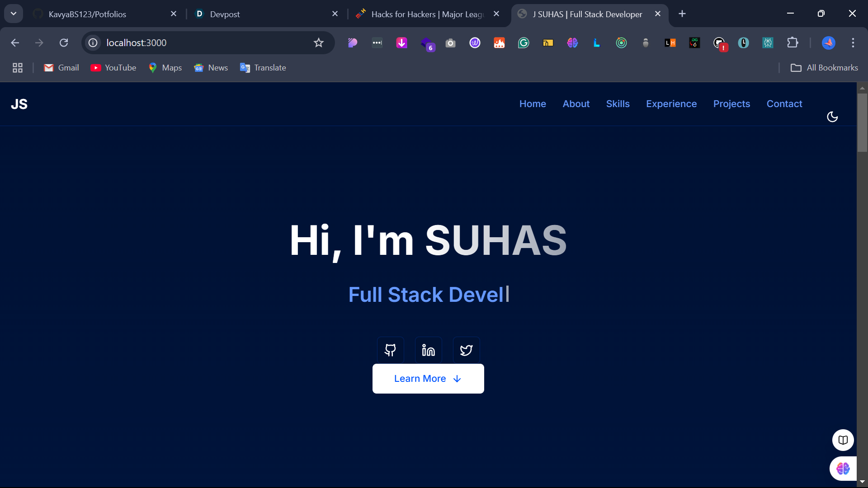Screen dimensions: 868x488
Task: Open Chrome's three-dot menu
Action: click(x=853, y=43)
